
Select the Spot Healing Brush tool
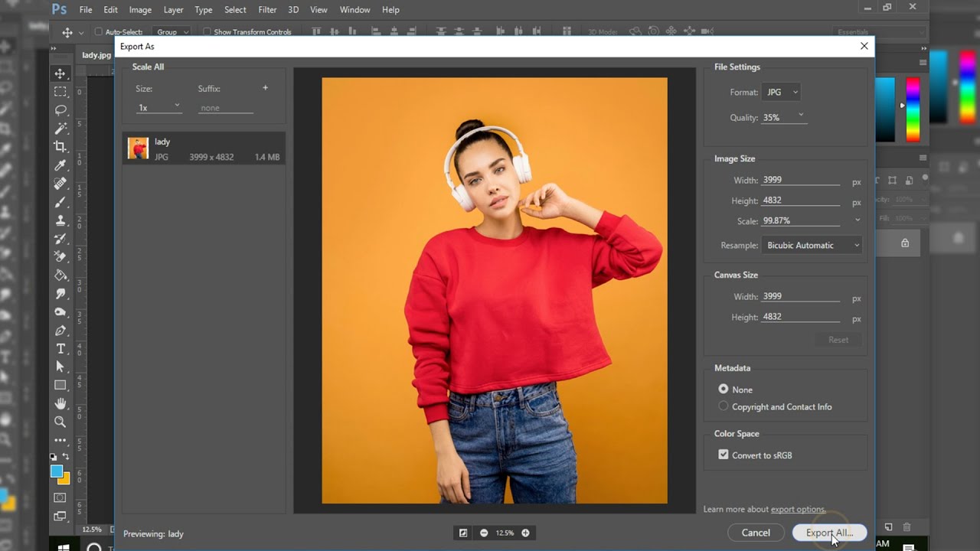60,184
